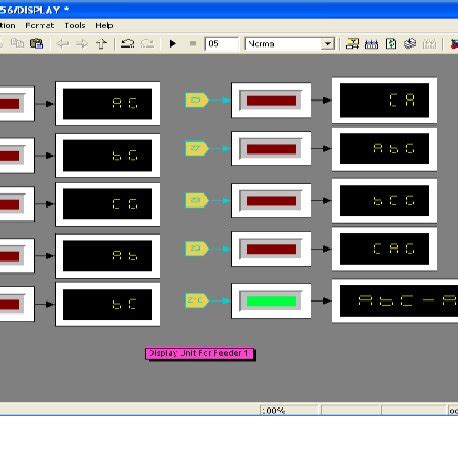
Task: Select the left display block showing A b
Action: pos(108,256)
